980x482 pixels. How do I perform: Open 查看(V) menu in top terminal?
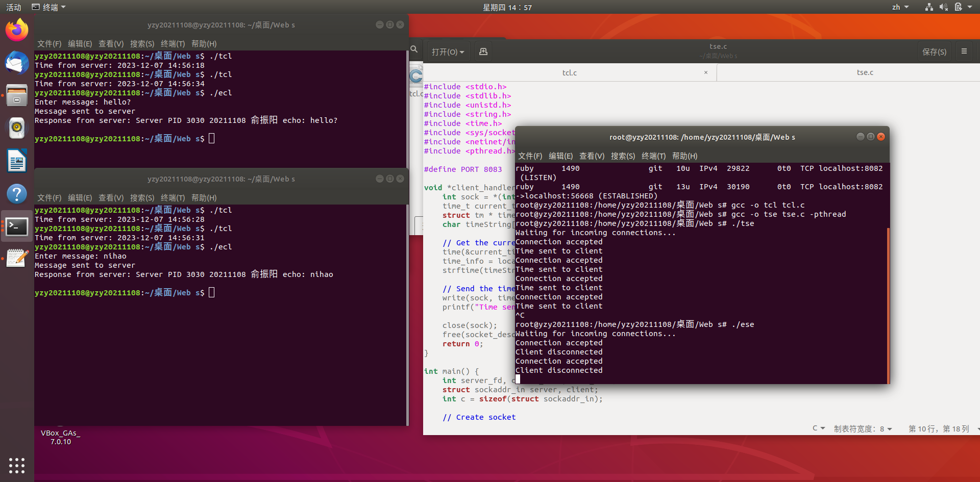coord(111,44)
